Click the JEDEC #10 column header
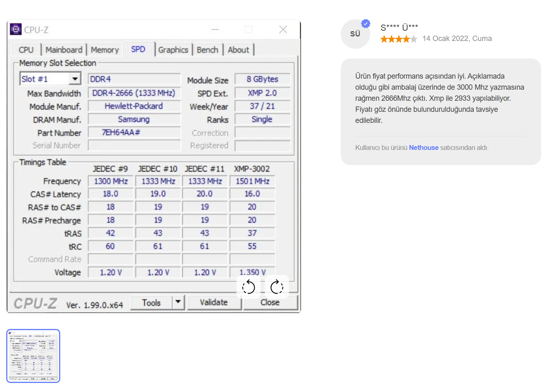558x392 pixels. 158,169
